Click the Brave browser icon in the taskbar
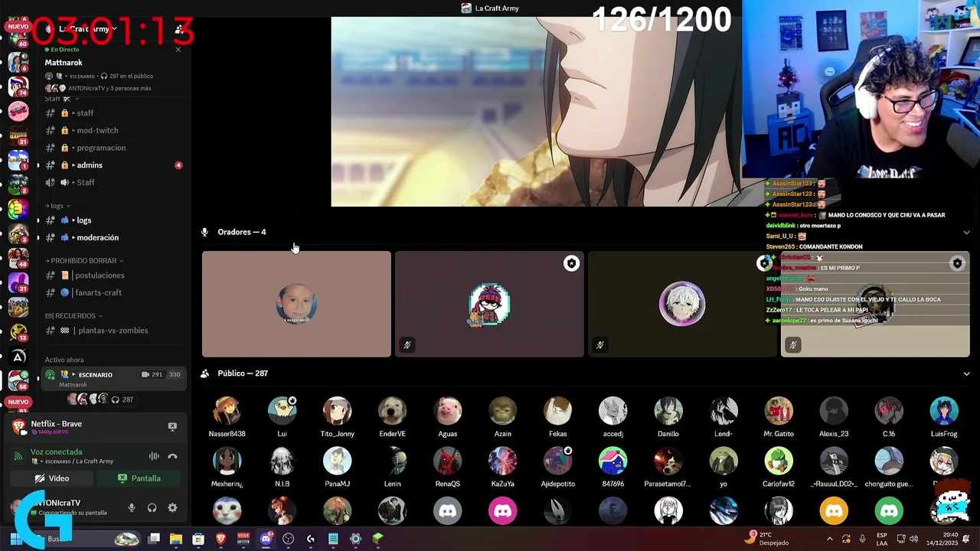980x551 pixels. [220, 539]
